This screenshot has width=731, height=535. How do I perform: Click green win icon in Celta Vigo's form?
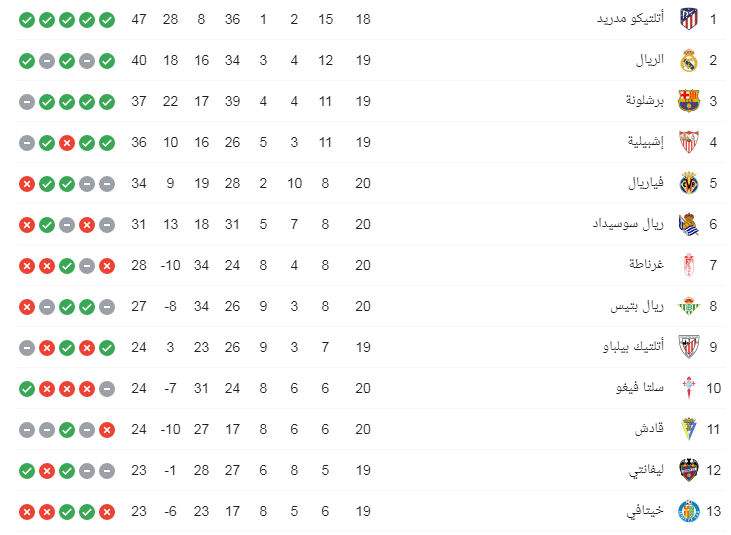(x=27, y=389)
